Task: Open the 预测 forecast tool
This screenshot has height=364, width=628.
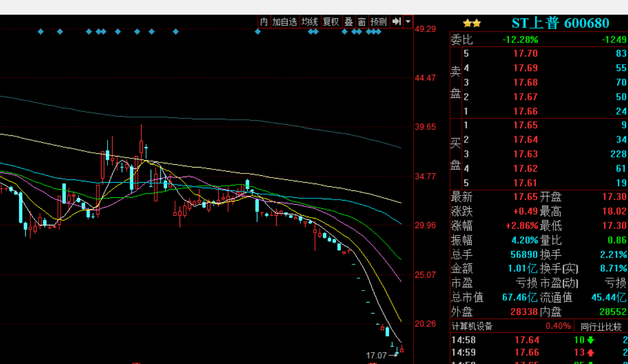Action: click(379, 22)
